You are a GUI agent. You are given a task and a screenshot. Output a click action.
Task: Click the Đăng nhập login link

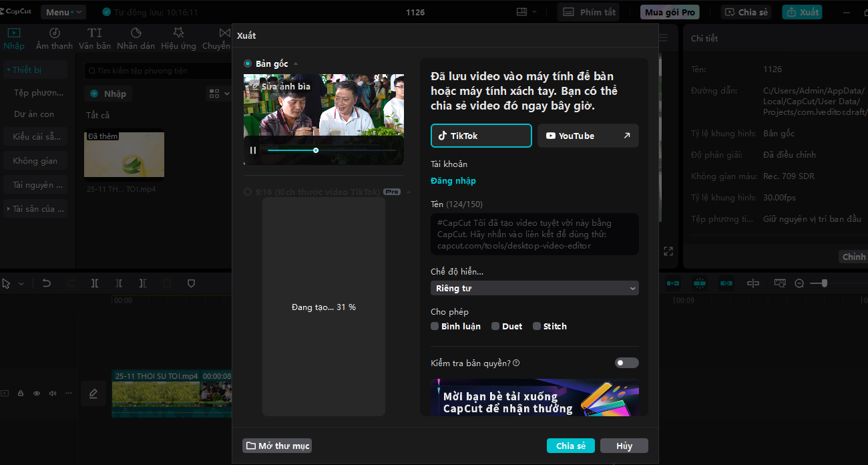(453, 181)
